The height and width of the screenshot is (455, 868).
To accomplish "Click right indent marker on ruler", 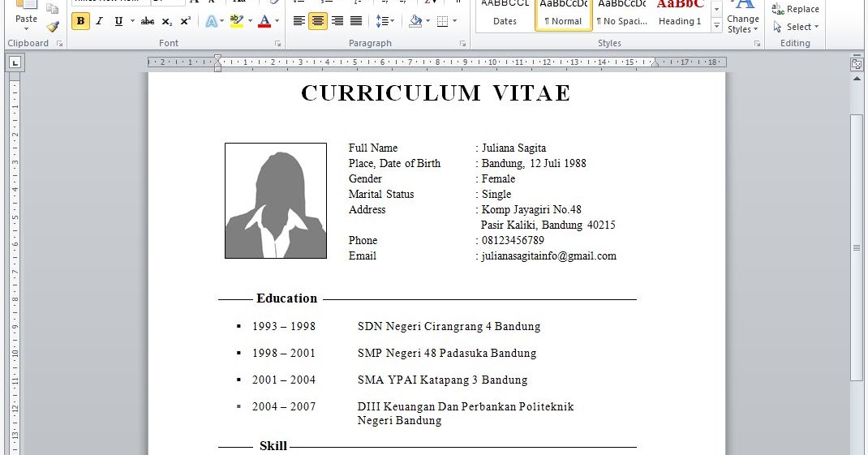I will (655, 63).
